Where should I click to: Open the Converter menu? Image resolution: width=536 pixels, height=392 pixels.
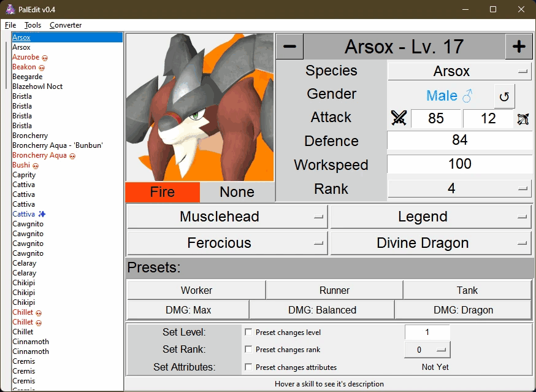66,25
